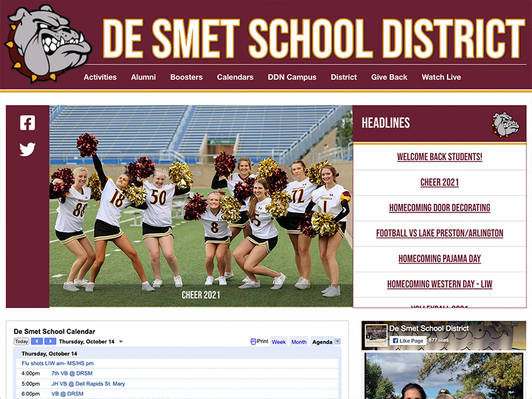Screen dimensions: 532x399
Task: Open the 6:00pm VB @ DRSM event
Action: (x=67, y=394)
